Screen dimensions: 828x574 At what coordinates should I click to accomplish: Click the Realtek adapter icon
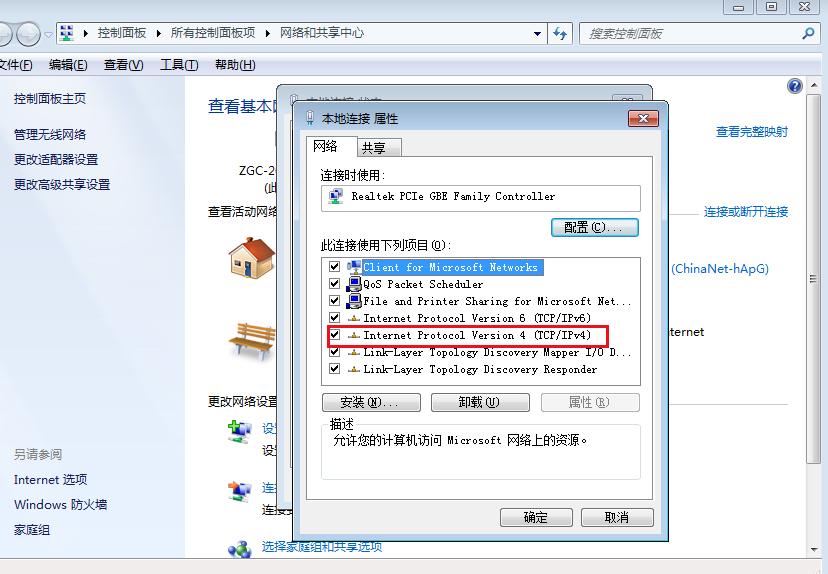336,196
